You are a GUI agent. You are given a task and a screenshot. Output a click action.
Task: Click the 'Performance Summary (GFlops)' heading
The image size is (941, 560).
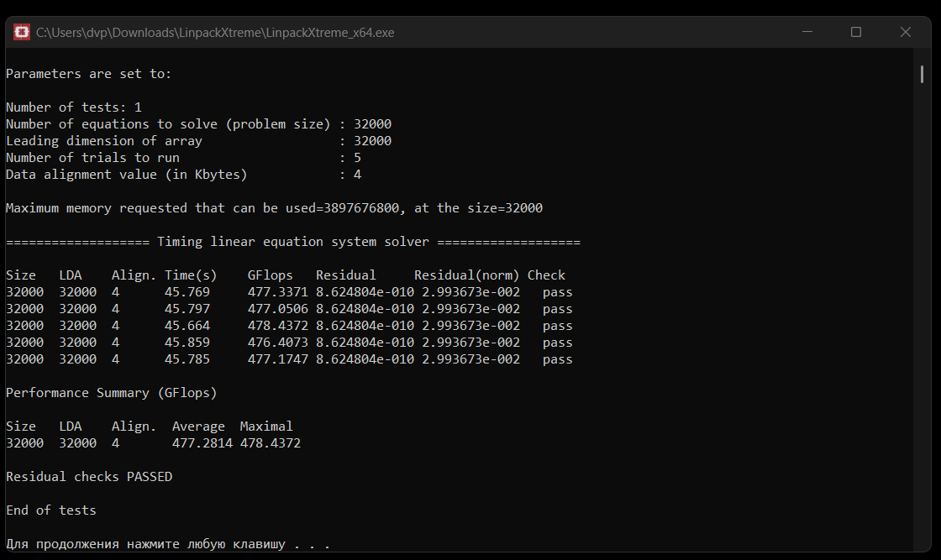[112, 393]
